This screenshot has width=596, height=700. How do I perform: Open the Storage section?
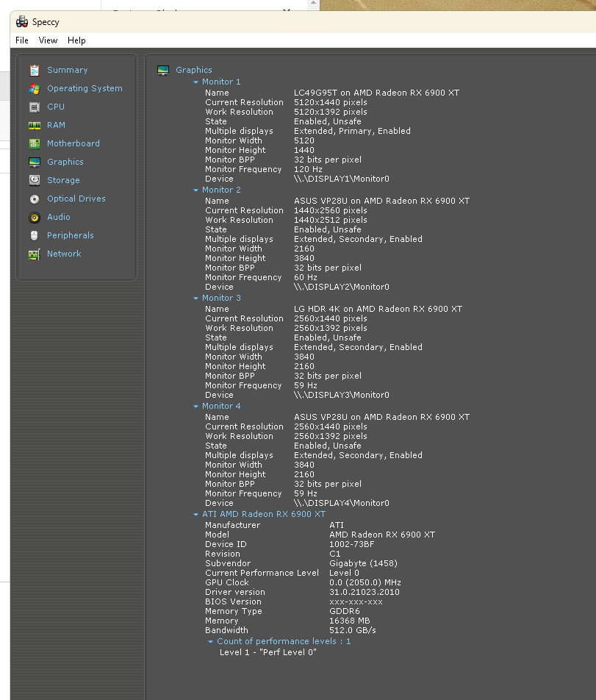[63, 180]
